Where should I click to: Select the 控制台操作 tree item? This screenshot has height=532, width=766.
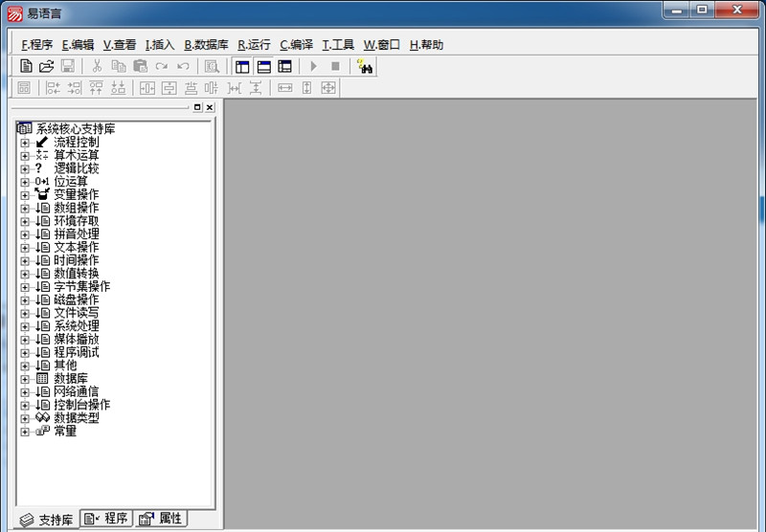(x=82, y=405)
